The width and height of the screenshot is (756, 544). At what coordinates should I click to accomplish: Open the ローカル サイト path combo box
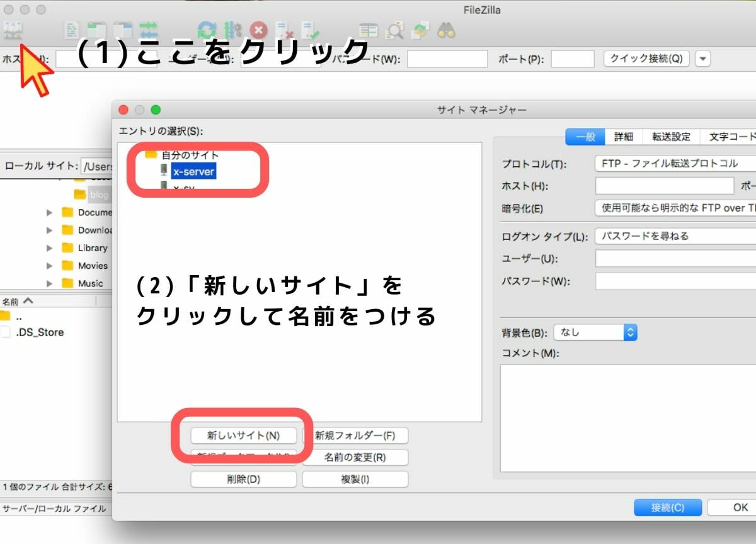[x=96, y=166]
